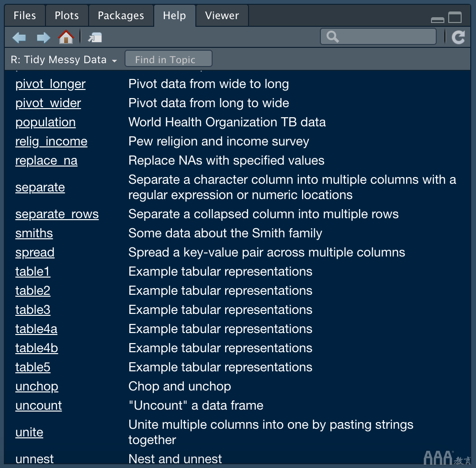Click the search magnifier icon
Viewport: 476px width, 468px height.
click(x=332, y=37)
